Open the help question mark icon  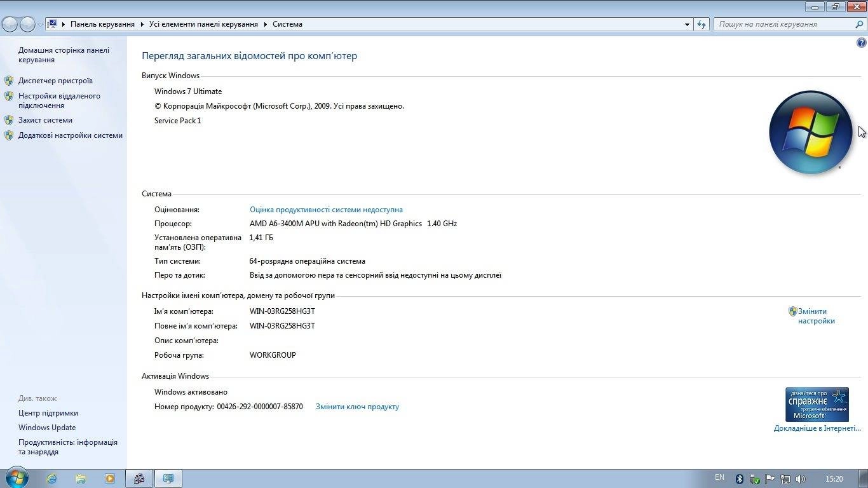(862, 43)
